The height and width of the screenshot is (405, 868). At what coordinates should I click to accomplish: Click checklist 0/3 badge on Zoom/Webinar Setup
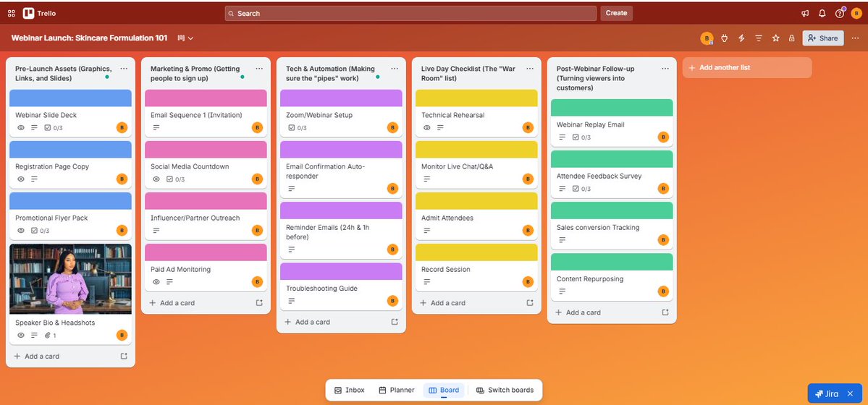click(x=298, y=128)
